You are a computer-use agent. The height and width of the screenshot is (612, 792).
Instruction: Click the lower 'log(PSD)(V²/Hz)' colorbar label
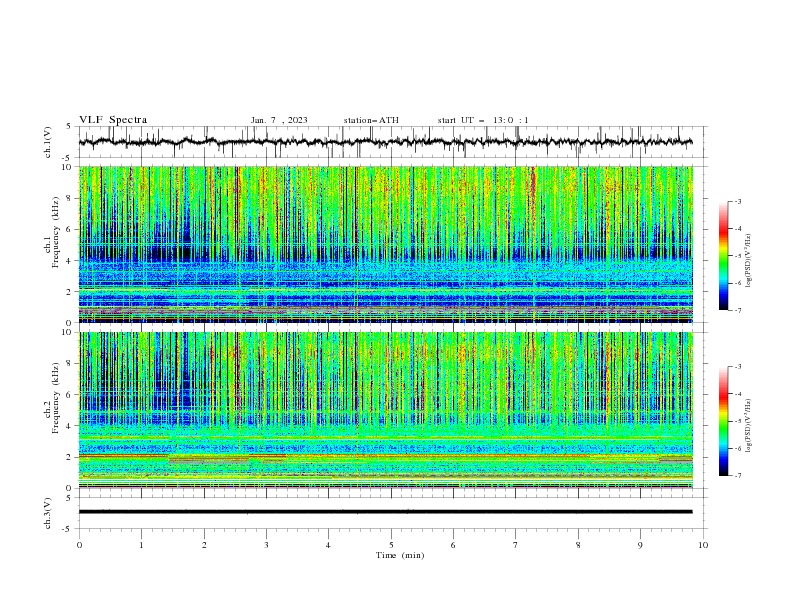pos(748,425)
